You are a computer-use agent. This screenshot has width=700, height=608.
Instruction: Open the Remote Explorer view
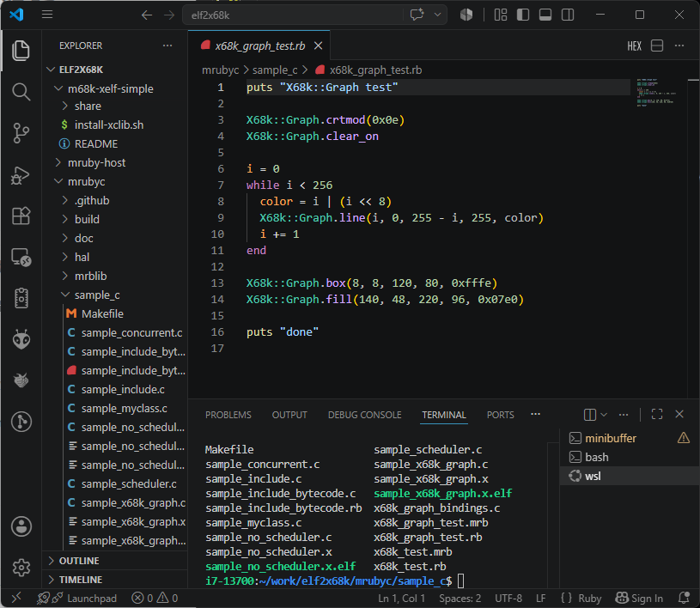(x=21, y=257)
